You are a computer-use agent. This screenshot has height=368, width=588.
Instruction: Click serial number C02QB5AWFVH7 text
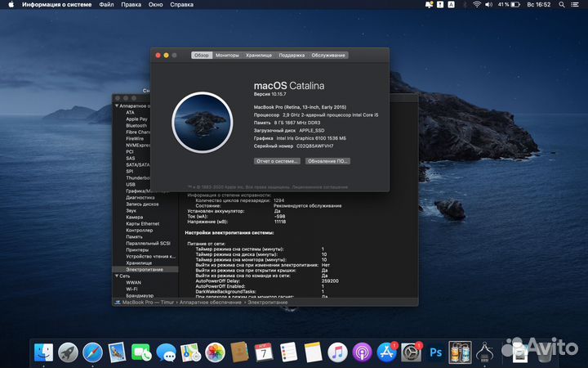pyautogui.click(x=314, y=146)
